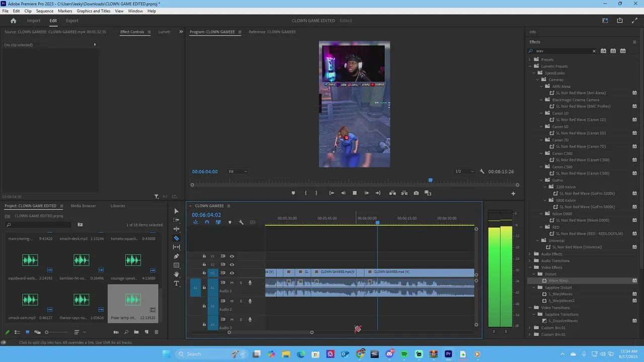The image size is (644, 362).
Task: Toggle nest sequence insert mode icon
Action: [x=195, y=222]
